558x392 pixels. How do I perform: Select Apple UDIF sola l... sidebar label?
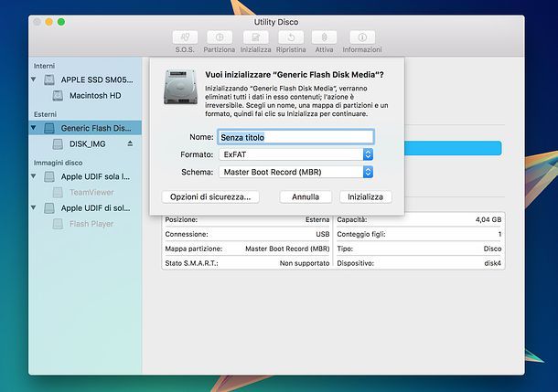[x=95, y=176]
